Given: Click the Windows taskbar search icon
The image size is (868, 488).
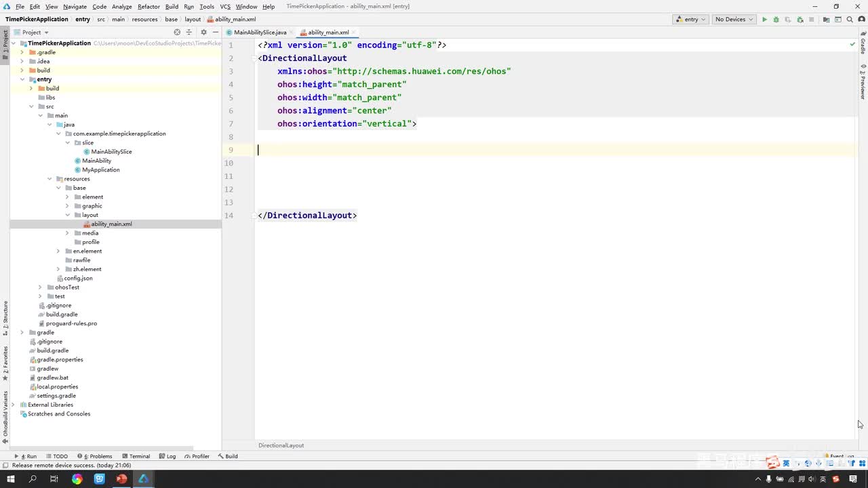Looking at the screenshot, I should click(33, 479).
